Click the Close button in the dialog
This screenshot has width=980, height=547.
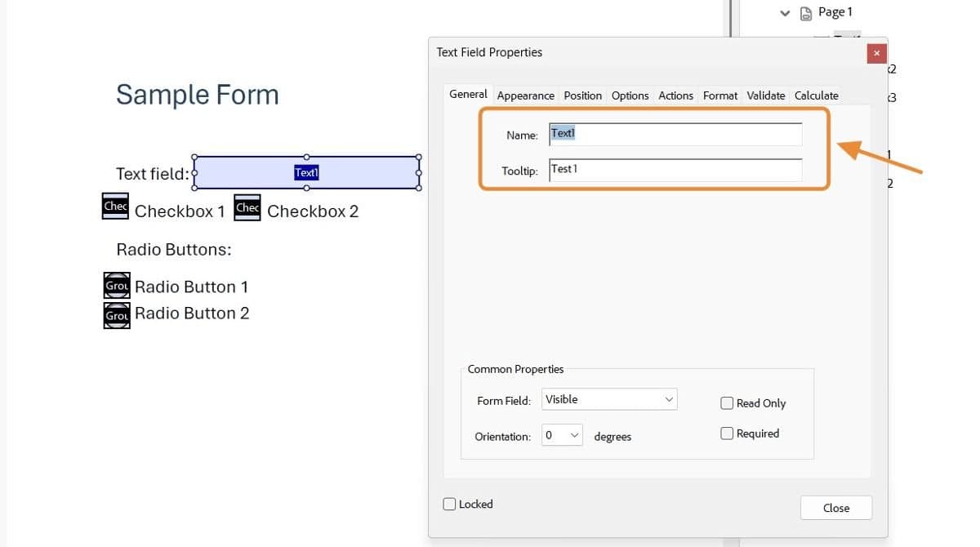click(835, 507)
